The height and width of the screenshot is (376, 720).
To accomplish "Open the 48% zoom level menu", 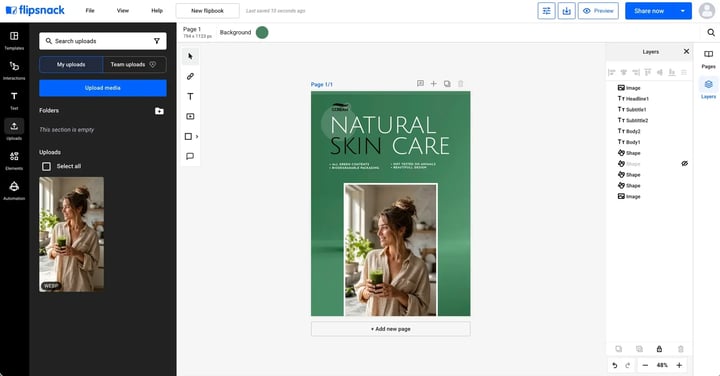I will click(x=662, y=365).
